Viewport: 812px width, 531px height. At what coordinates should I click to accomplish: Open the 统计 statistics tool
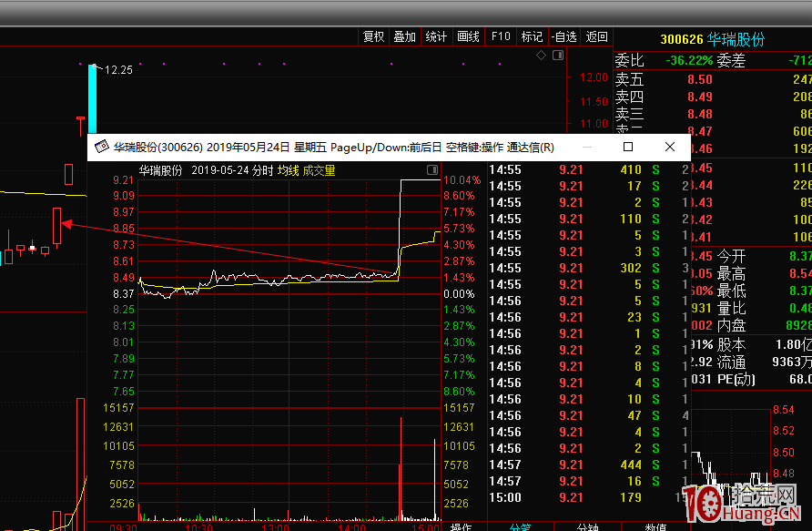436,36
